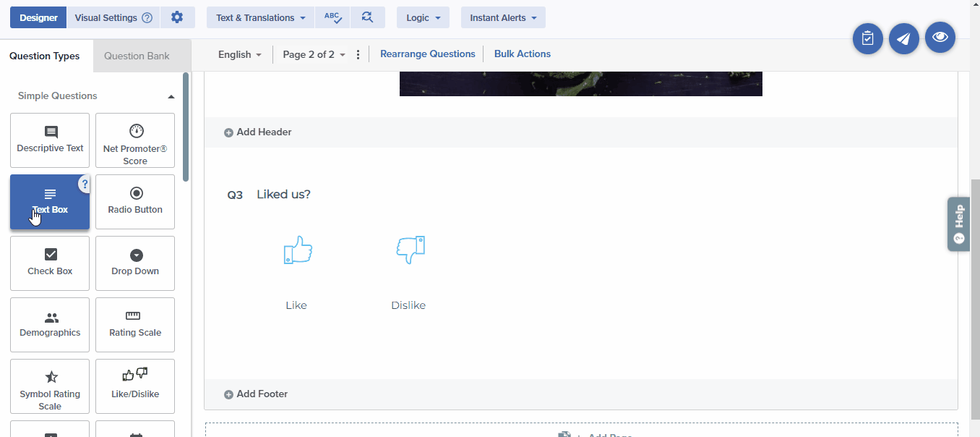This screenshot has width=980, height=437.
Task: Open the three-dot page options menu
Action: pos(358,54)
